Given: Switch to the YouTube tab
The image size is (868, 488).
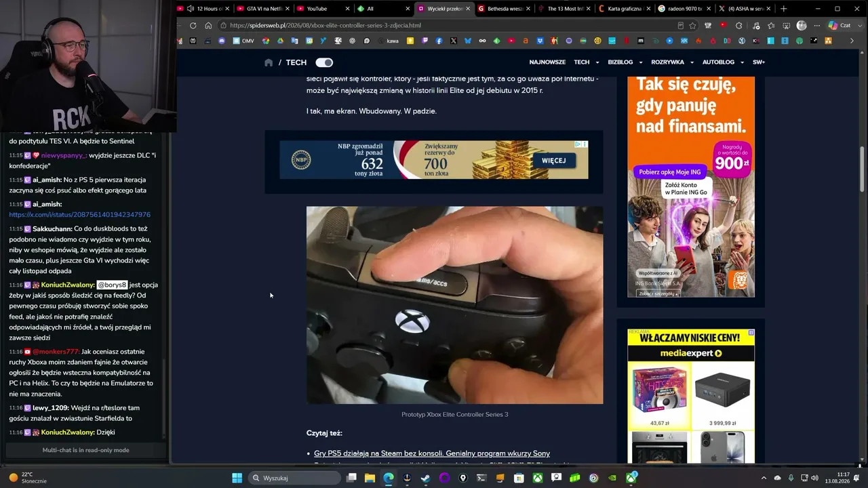Looking at the screenshot, I should 323,9.
